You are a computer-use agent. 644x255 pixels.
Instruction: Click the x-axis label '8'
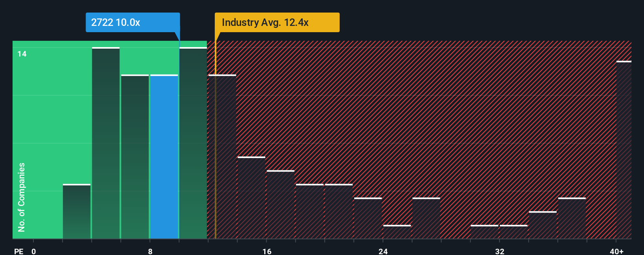(x=150, y=251)
